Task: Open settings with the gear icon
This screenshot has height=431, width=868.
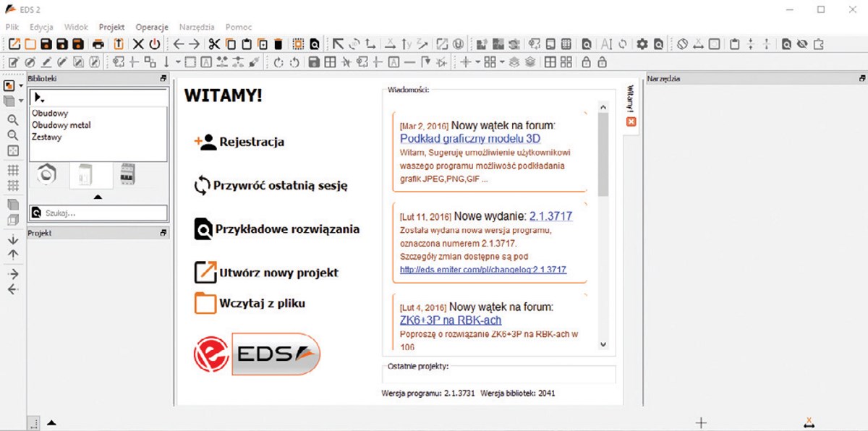Action: [642, 44]
